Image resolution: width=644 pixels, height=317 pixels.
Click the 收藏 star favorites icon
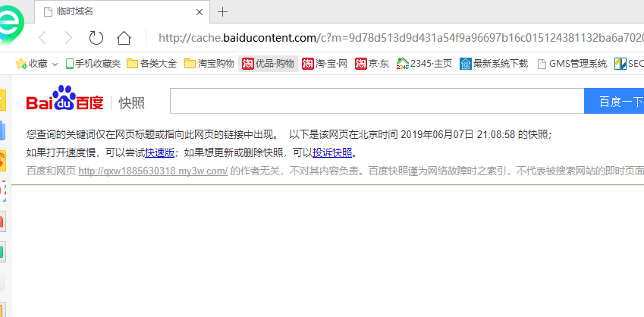pos(21,64)
